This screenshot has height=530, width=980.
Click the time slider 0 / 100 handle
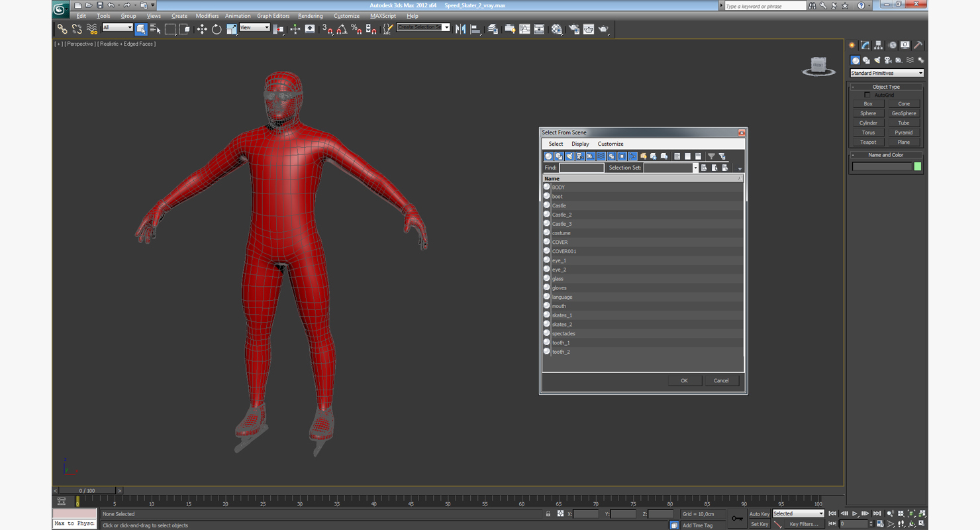87,491
